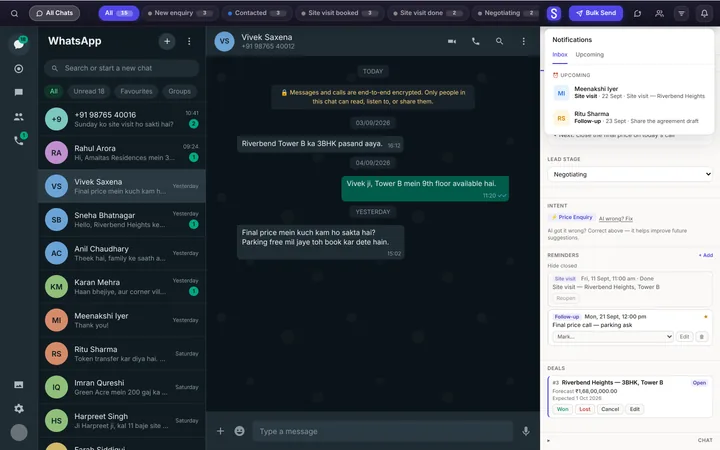This screenshot has width=720, height=450.
Task: Click the purple S app logo icon
Action: coord(554,13)
